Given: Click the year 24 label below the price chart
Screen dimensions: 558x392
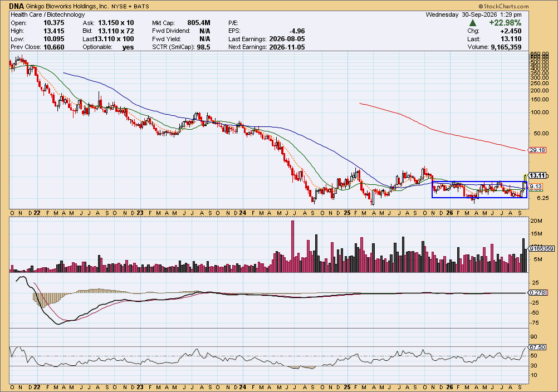Looking at the screenshot, I should click(x=243, y=213).
